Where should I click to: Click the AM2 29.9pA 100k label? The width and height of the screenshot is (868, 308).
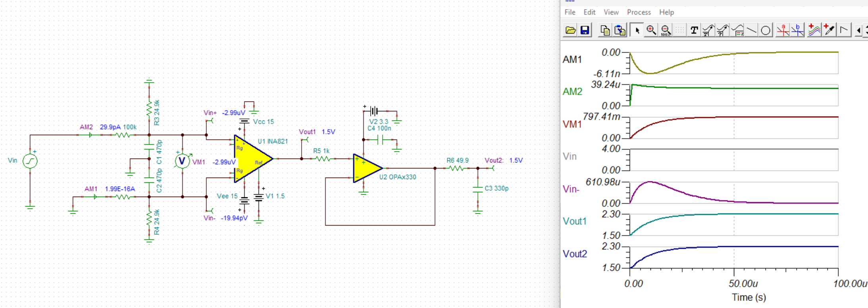pos(108,127)
